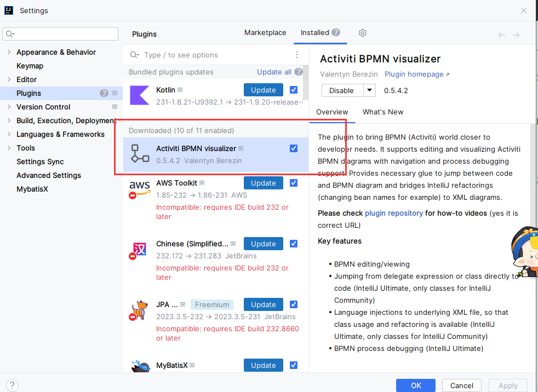
Task: Select MybatisX in settings tree
Action: [x=32, y=189]
